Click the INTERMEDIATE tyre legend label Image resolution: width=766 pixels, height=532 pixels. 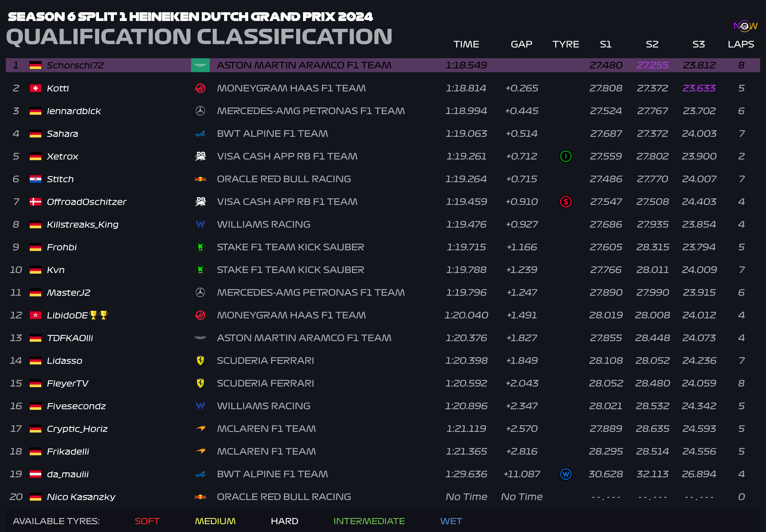click(x=369, y=521)
